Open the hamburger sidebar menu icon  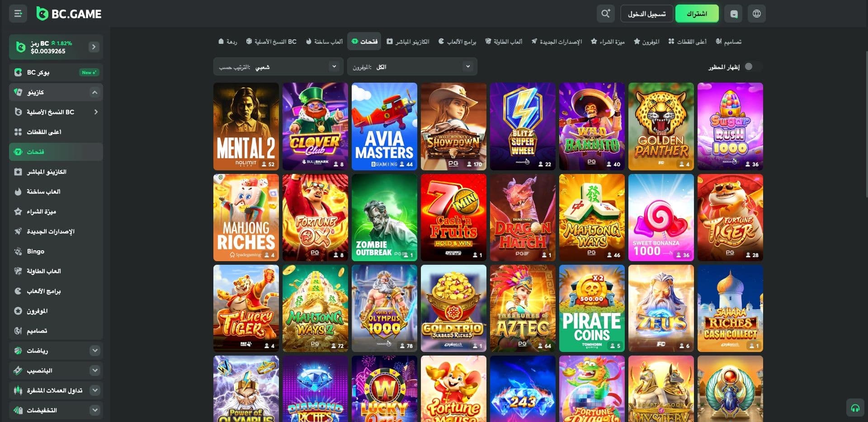(x=18, y=14)
